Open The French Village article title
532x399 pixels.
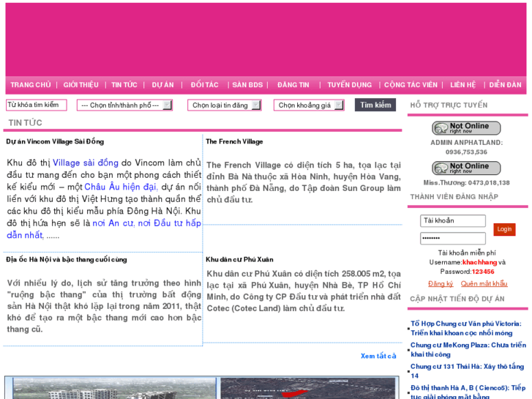[x=234, y=141]
